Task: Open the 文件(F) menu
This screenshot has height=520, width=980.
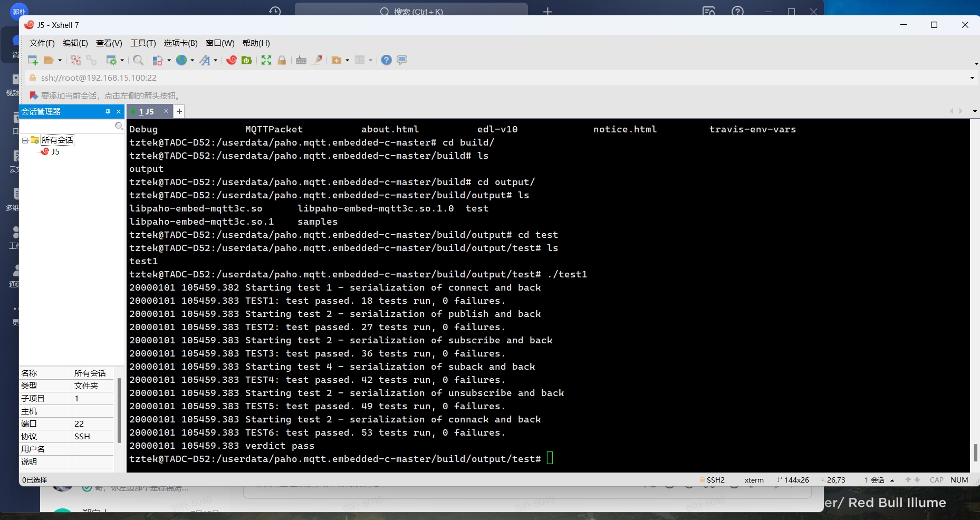Action: [42, 43]
